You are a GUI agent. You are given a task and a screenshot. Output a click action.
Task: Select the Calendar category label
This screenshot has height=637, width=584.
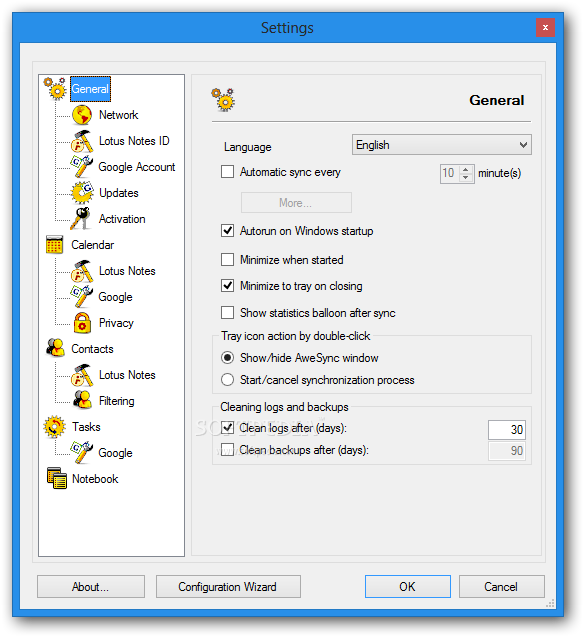(x=93, y=245)
